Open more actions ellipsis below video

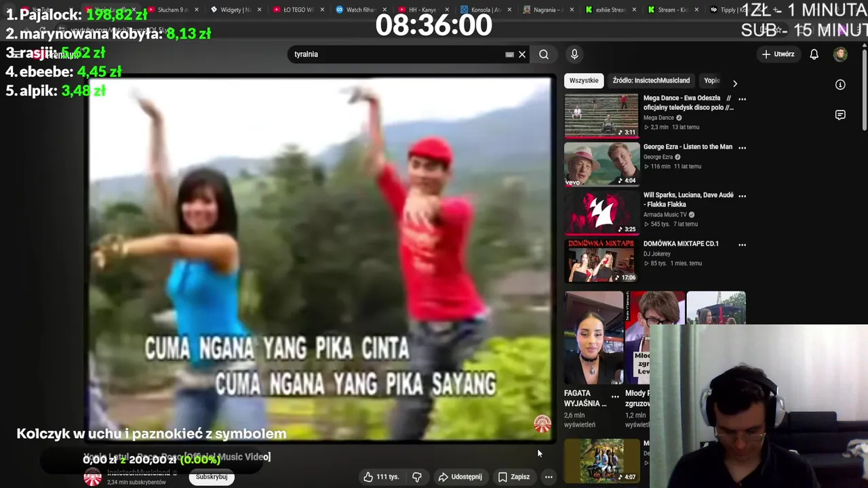coord(549,476)
